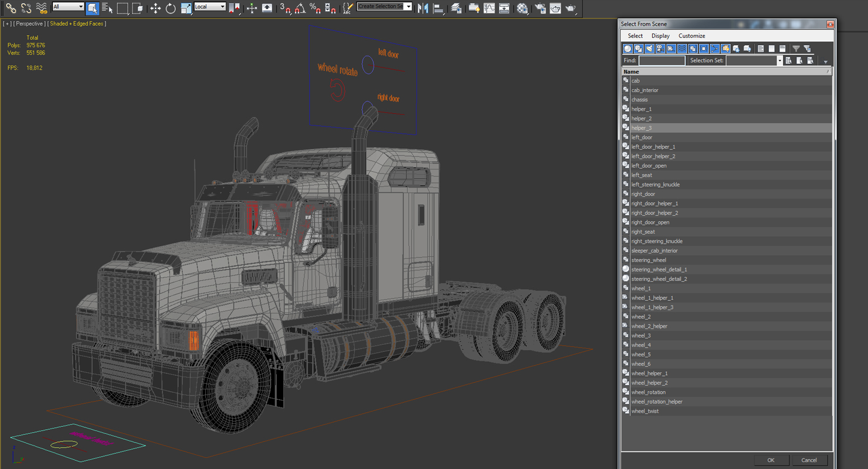868x469 pixels.
Task: Open the Rendered Frame Window
Action: 555,8
